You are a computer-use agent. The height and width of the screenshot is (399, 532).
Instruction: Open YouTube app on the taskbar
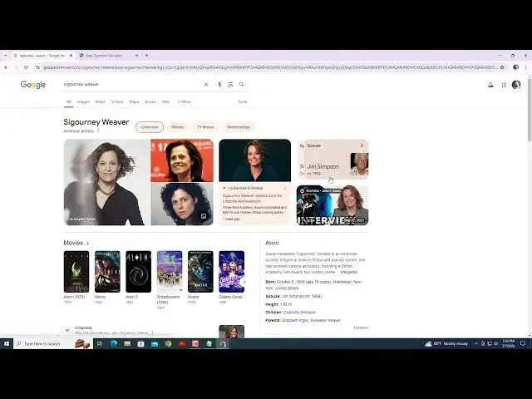(181, 343)
